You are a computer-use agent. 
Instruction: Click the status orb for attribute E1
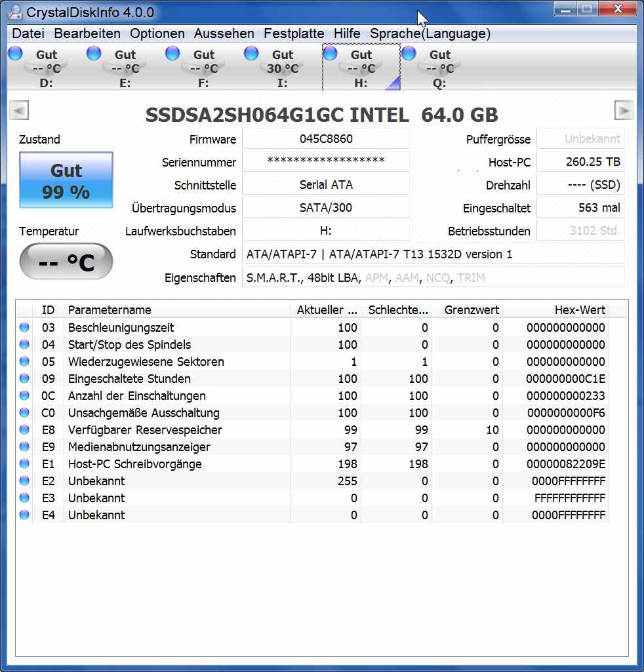click(24, 464)
